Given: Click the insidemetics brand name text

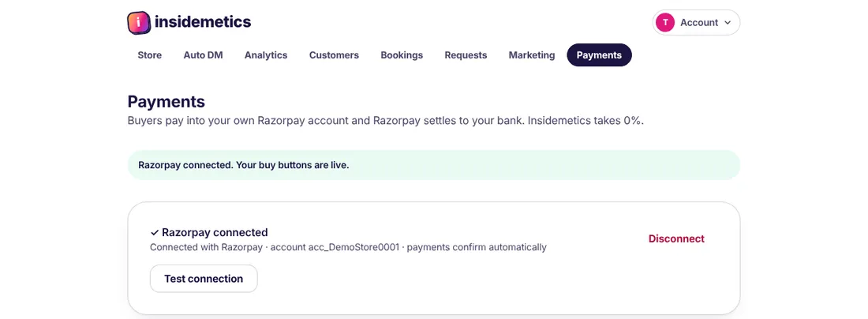Looking at the screenshot, I should 203,22.
